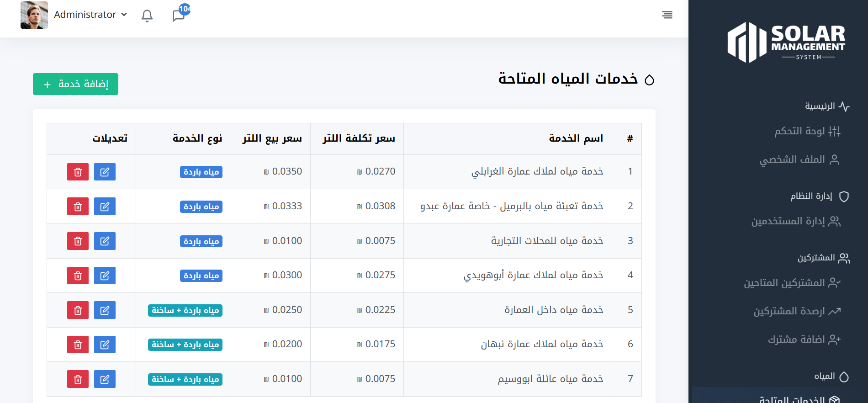Click the Solar Management System logo
Image resolution: width=868 pixels, height=403 pixels.
[786, 42]
